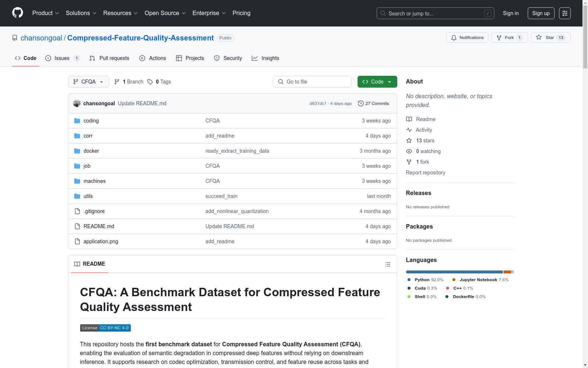Screen dimensions: 588x368
Task: Select the README tab heading
Action: 90,264
